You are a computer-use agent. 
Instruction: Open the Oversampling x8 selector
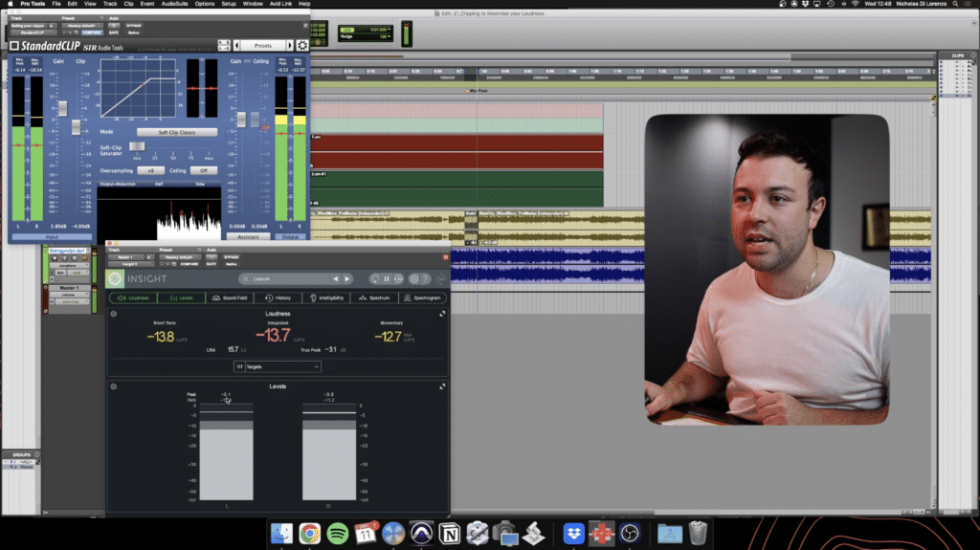[x=150, y=170]
